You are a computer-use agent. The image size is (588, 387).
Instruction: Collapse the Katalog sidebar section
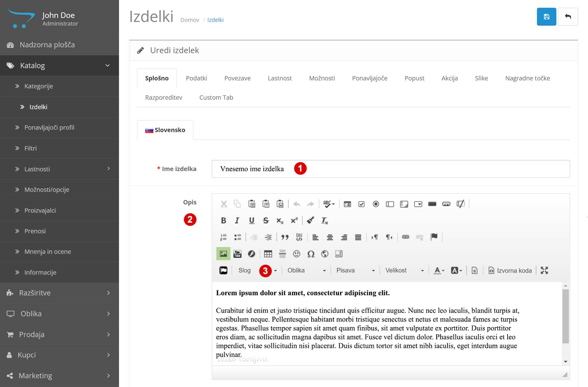[x=59, y=65]
